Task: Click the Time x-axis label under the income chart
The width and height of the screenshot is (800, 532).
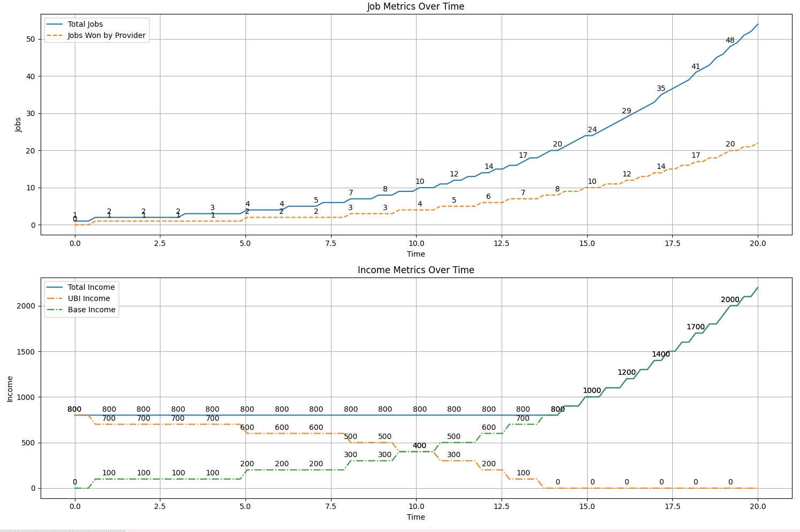Action: coord(416,517)
